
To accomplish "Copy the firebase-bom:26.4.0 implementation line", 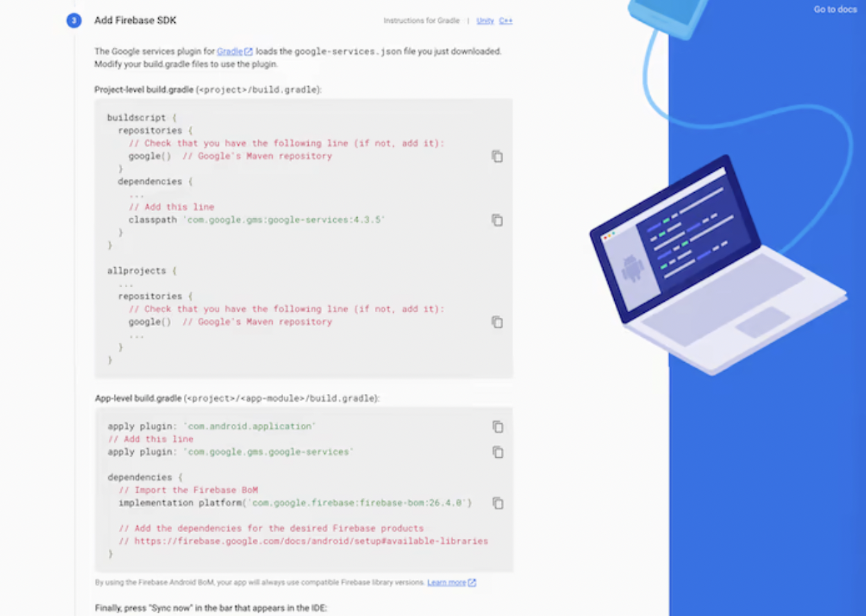I will pos(498,503).
